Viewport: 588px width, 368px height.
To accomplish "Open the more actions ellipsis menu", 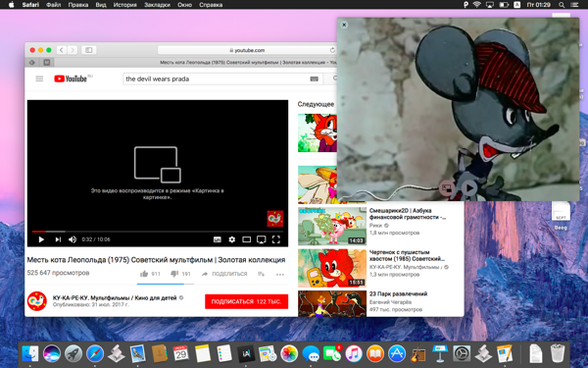I will click(279, 275).
